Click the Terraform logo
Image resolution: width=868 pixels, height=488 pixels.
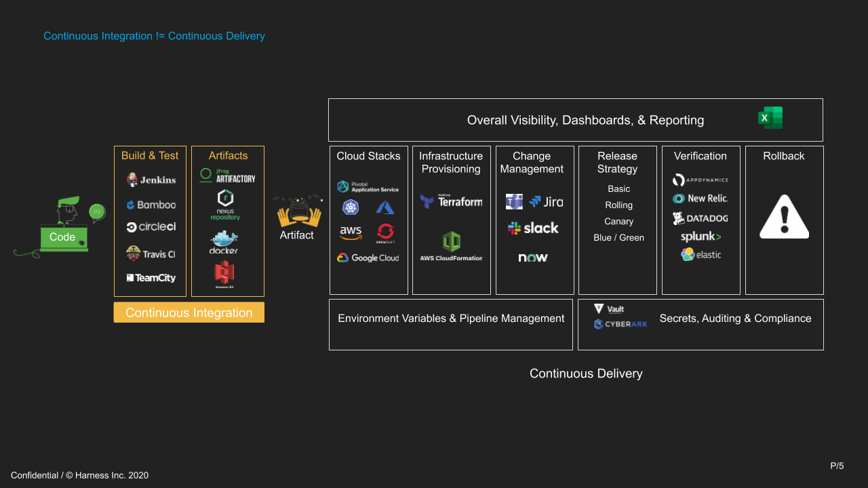[x=451, y=201]
